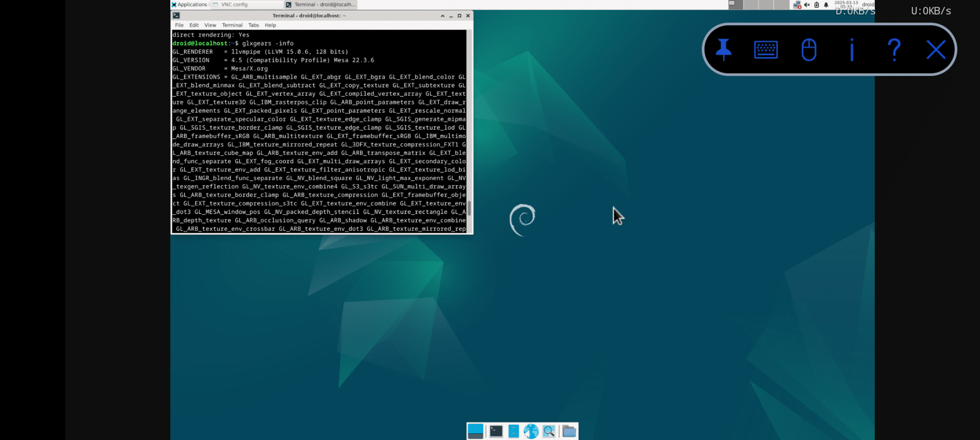Open the web browser globe icon in dock
This screenshot has height=440, width=980.
point(531,430)
